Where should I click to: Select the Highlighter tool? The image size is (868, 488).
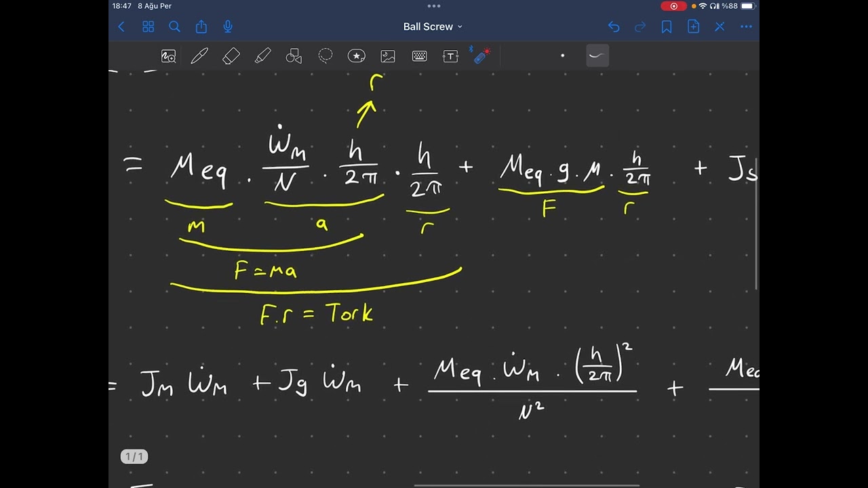(x=262, y=56)
